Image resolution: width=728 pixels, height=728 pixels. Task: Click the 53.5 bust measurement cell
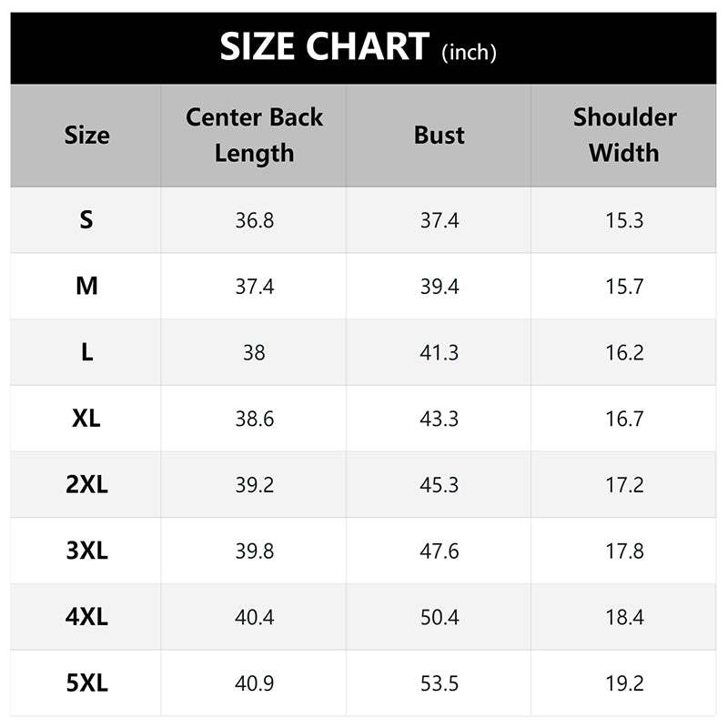point(440,684)
